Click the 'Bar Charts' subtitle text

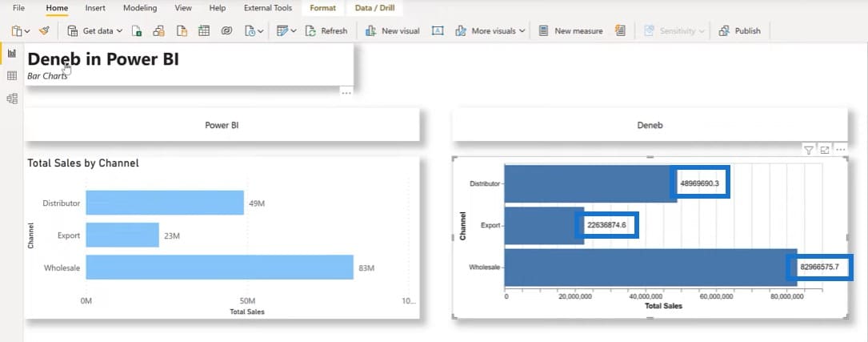point(48,77)
